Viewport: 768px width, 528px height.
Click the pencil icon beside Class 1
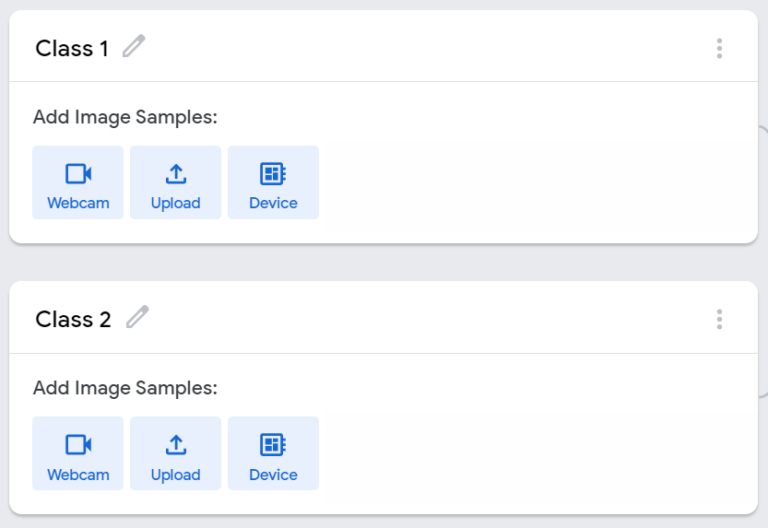(134, 46)
